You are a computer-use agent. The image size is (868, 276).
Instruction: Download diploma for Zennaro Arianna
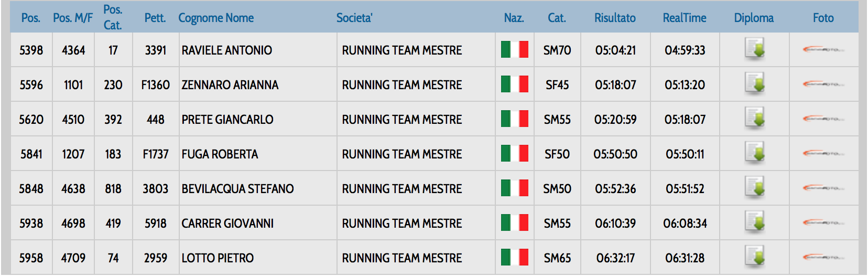pyautogui.click(x=754, y=84)
